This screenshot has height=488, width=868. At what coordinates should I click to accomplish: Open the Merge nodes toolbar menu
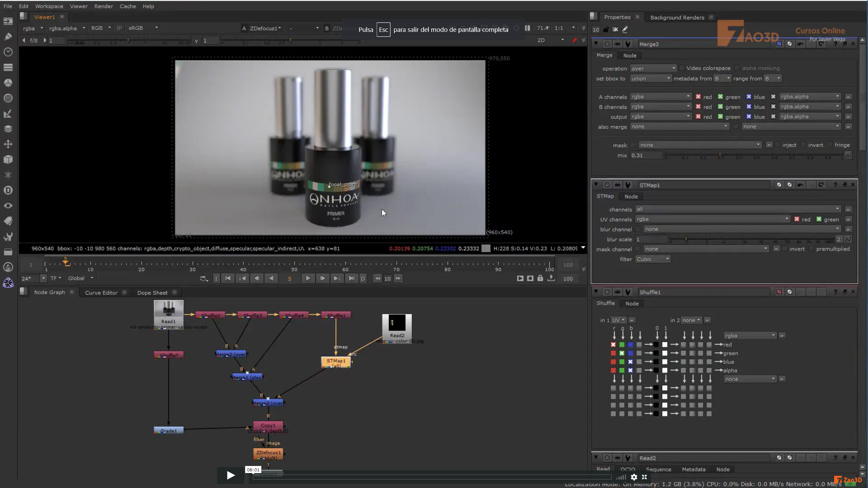[8, 129]
